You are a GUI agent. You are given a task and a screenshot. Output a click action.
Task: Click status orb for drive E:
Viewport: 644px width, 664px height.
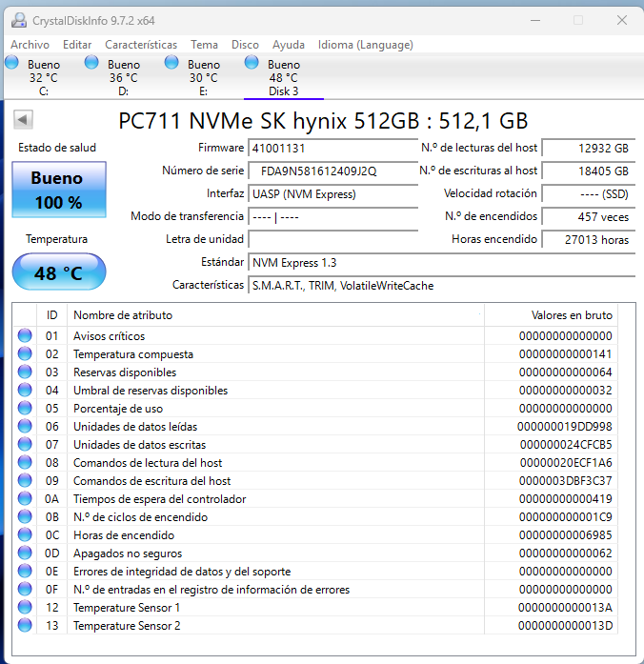171,62
